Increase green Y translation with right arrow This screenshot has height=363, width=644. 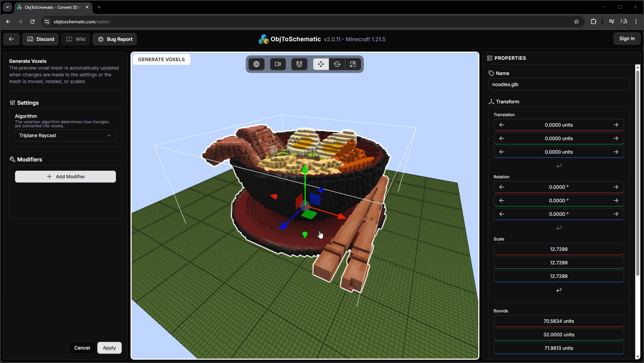(616, 138)
